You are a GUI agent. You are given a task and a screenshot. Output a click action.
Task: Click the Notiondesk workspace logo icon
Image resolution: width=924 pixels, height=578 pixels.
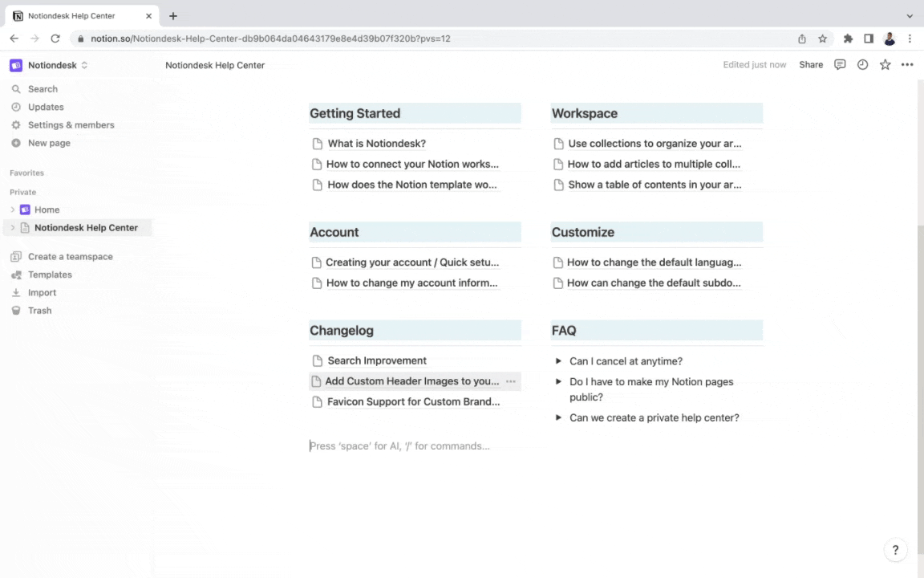16,66
